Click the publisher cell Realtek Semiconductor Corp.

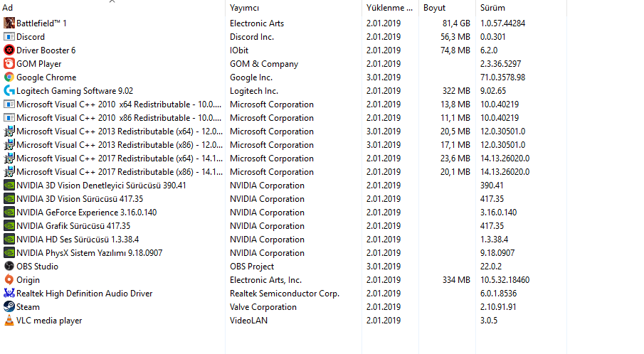click(285, 294)
